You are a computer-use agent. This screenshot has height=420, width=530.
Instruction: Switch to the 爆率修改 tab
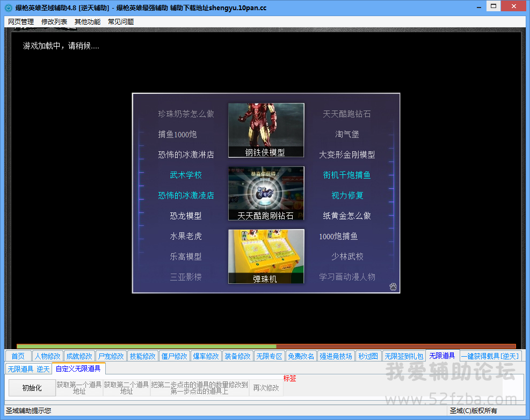click(206, 356)
